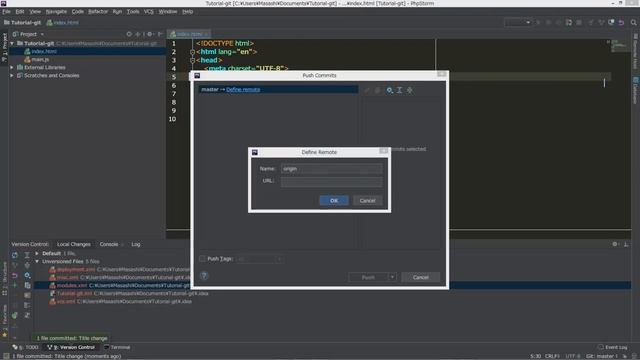
Task: Fold the head tag on line 3
Action: pos(192,60)
